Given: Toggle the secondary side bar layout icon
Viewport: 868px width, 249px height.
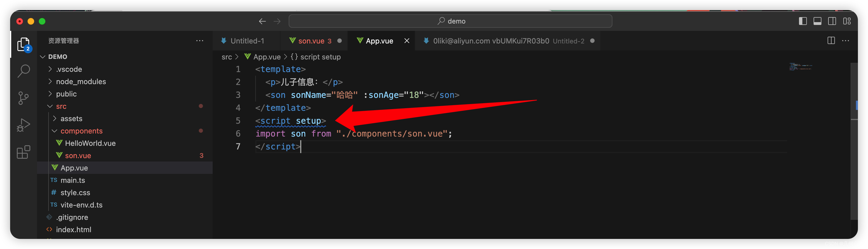Looking at the screenshot, I should 832,21.
